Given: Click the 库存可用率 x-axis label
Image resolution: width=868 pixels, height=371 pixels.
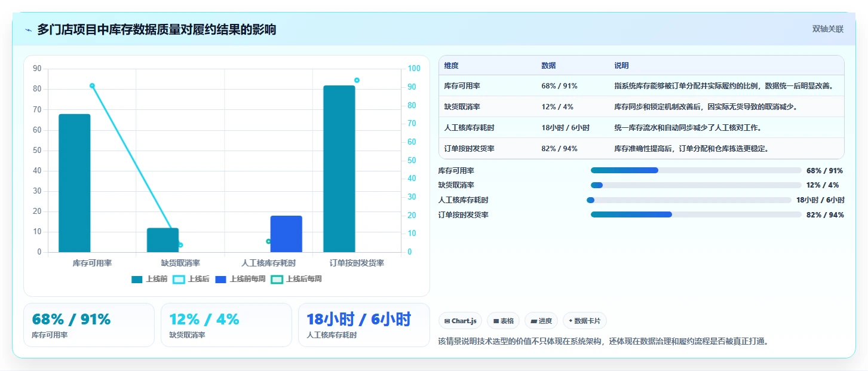Looking at the screenshot, I should 92,263.
